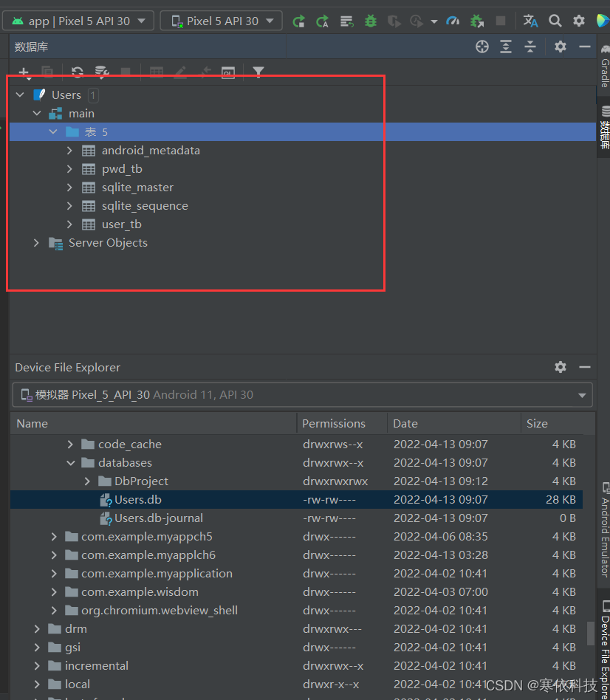Click the filter funnel icon
610x700 pixels.
click(x=258, y=72)
